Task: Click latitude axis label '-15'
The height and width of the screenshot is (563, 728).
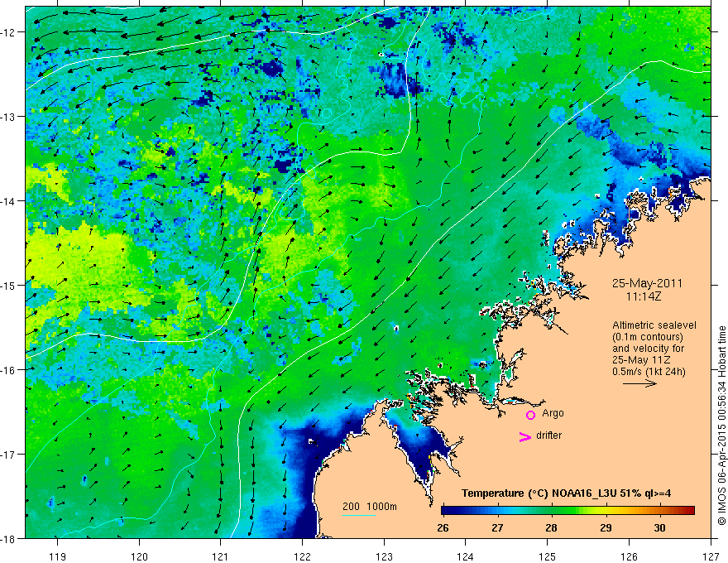Action: click(9, 285)
